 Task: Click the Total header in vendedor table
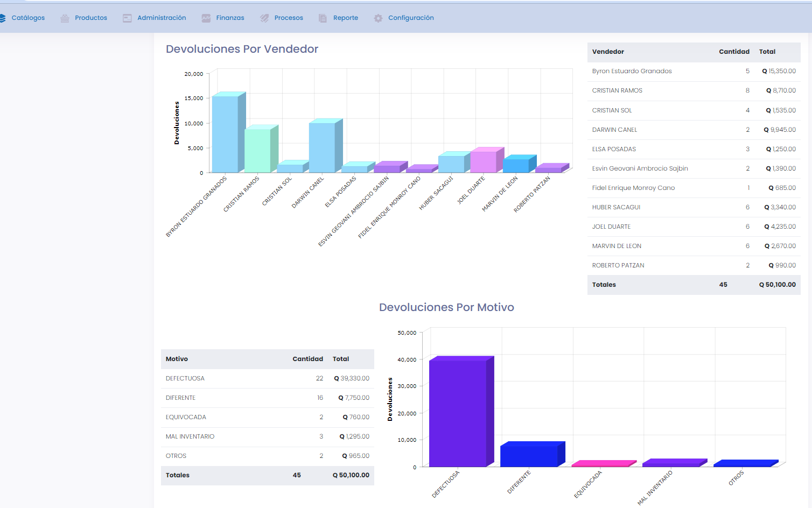(767, 52)
